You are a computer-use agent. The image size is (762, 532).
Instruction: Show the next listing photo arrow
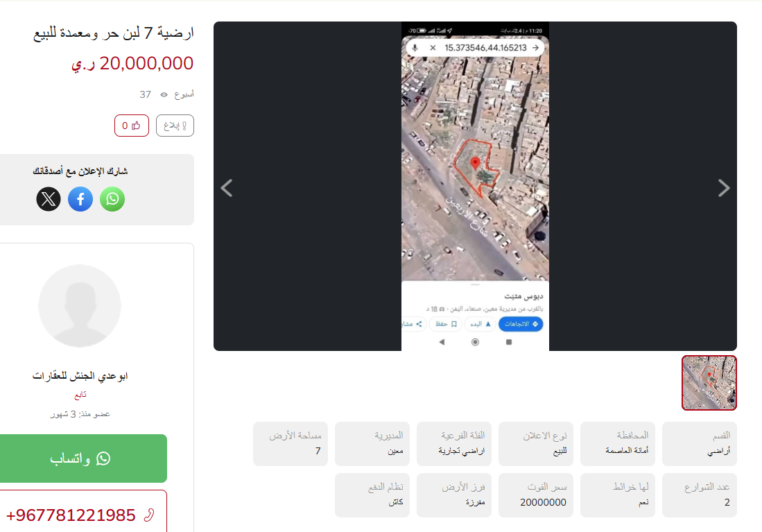pyautogui.click(x=724, y=188)
